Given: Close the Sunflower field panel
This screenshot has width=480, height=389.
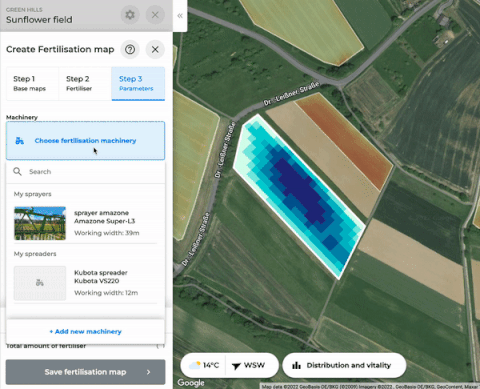Looking at the screenshot, I should point(155,15).
